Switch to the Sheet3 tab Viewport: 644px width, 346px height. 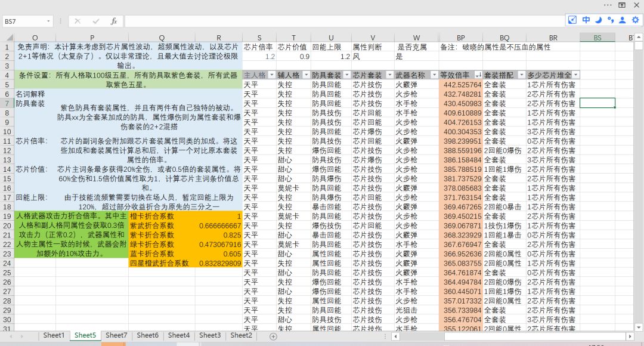coord(210,335)
